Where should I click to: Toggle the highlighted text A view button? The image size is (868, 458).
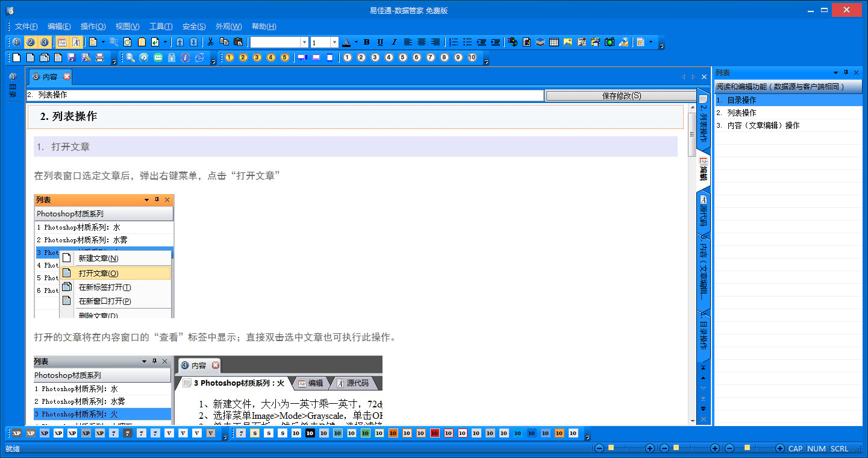pos(76,42)
